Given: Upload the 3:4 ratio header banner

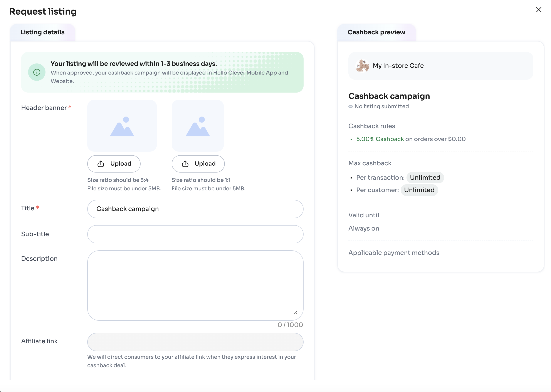Looking at the screenshot, I should tap(114, 164).
